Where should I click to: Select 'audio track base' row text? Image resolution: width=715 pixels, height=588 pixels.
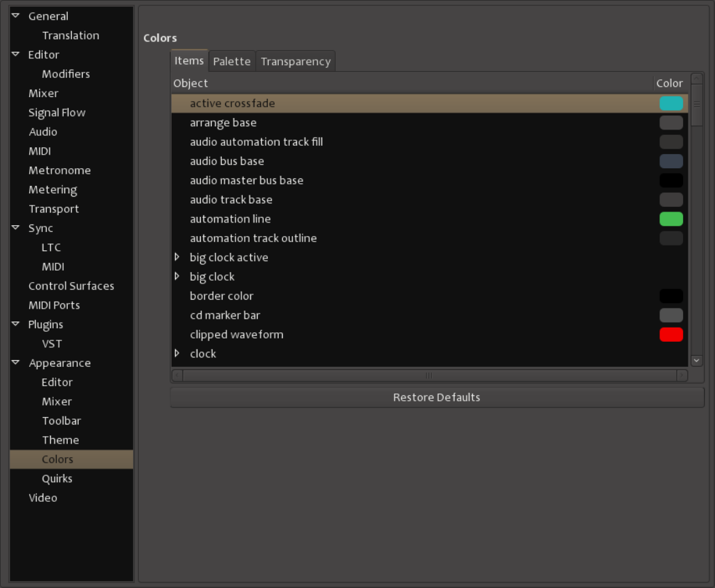231,199
